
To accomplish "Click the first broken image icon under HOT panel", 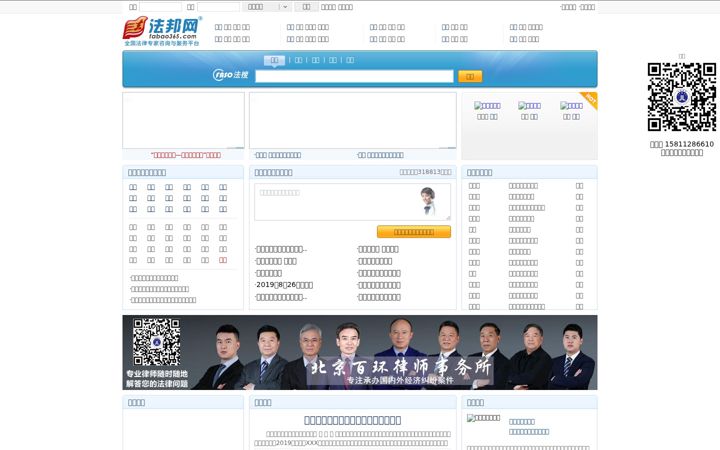I will click(x=487, y=106).
